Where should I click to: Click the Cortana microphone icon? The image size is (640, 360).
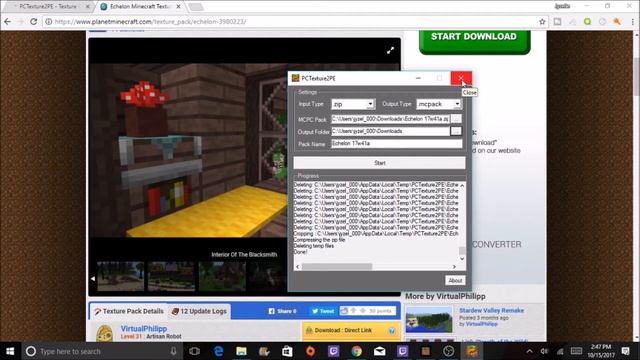pos(173,351)
